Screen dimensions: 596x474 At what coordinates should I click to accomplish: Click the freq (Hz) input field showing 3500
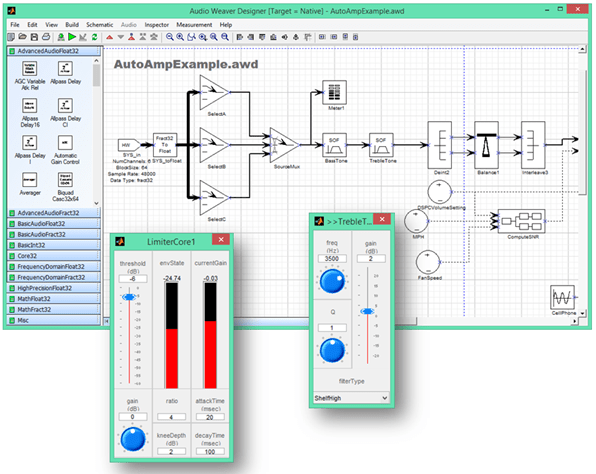tap(332, 258)
